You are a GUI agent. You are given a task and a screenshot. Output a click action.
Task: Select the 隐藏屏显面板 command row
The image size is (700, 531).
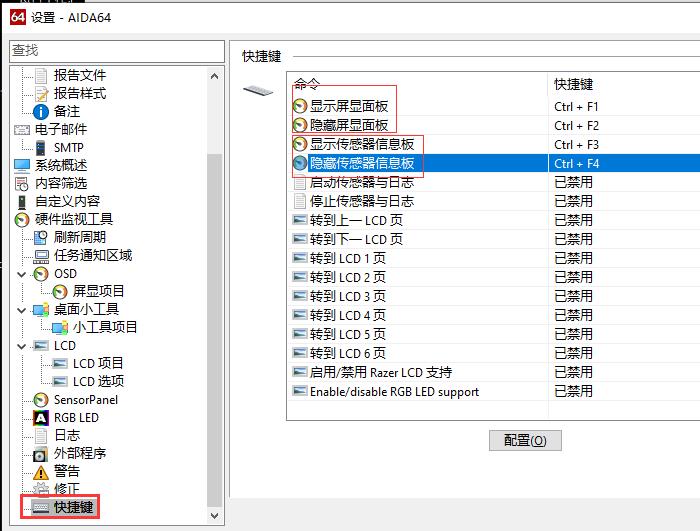(x=493, y=125)
